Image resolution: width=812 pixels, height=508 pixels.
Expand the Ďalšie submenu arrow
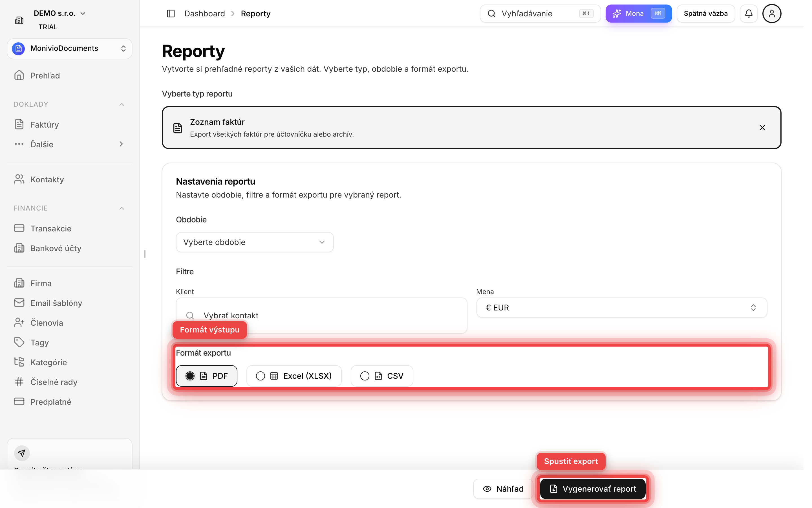121,144
